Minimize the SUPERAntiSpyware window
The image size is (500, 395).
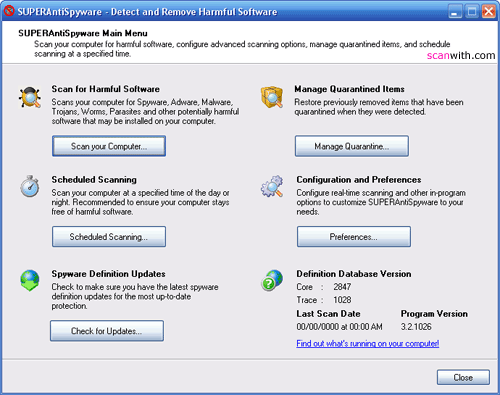(x=455, y=12)
